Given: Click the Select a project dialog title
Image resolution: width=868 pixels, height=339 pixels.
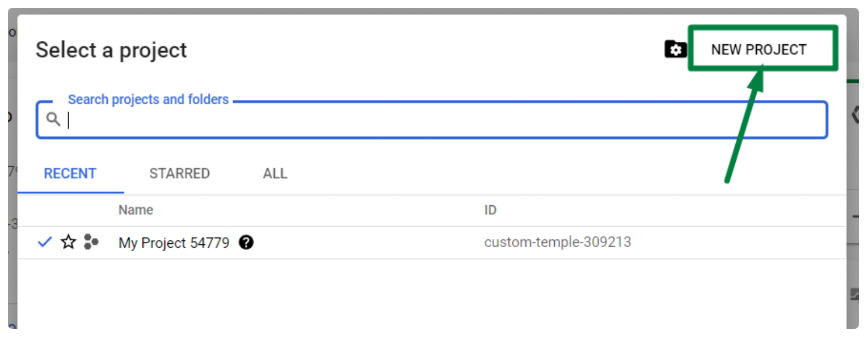Looking at the screenshot, I should click(x=111, y=50).
